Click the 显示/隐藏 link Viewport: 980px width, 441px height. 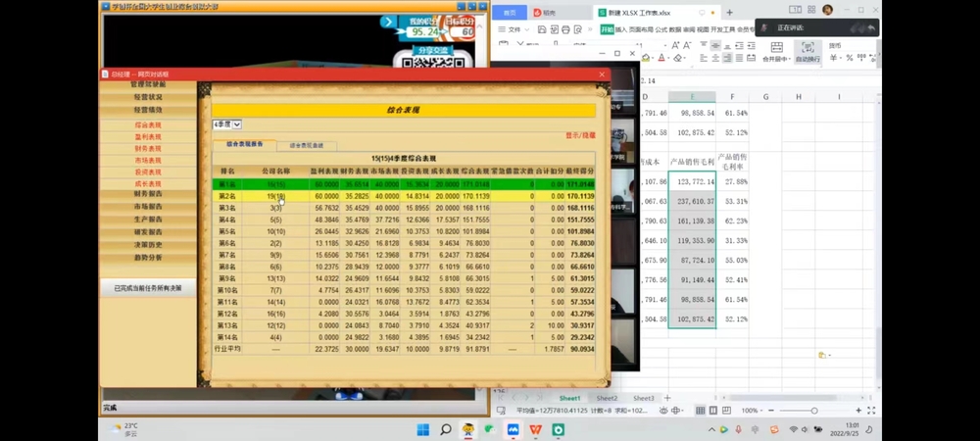click(x=579, y=135)
